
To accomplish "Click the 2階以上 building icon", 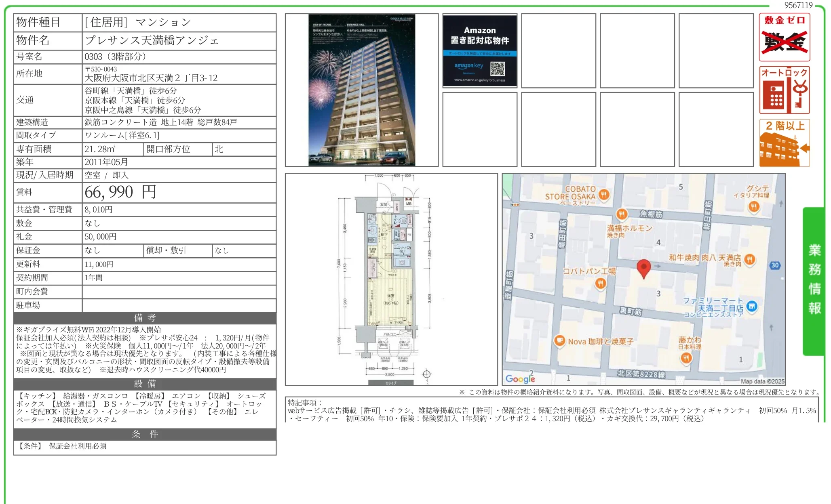I will (784, 143).
